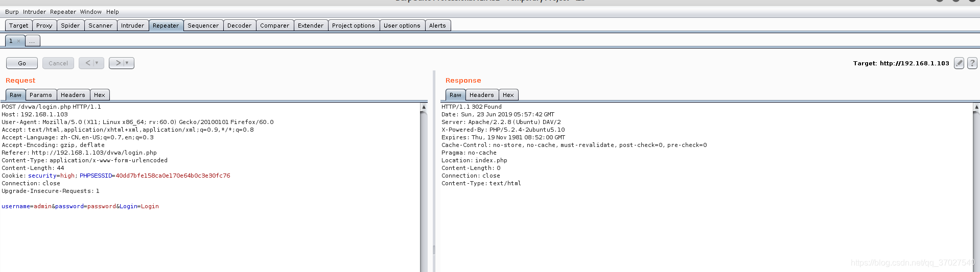980x272 pixels.
Task: Add new Repeater tab with ellipsis
Action: pos(32,41)
